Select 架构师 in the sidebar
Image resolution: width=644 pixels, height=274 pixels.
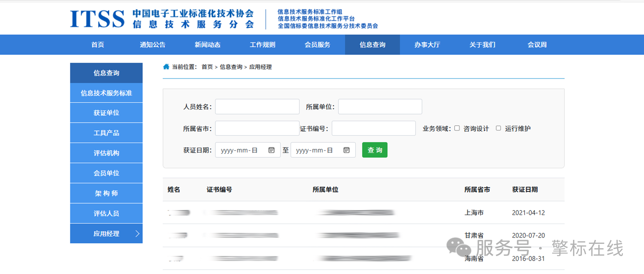coord(106,193)
